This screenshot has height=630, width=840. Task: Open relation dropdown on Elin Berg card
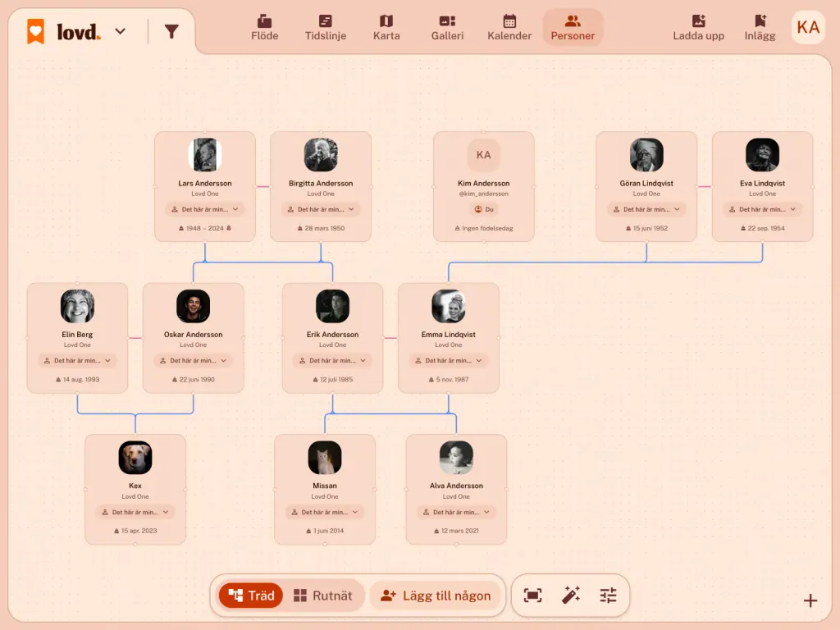[x=77, y=361]
